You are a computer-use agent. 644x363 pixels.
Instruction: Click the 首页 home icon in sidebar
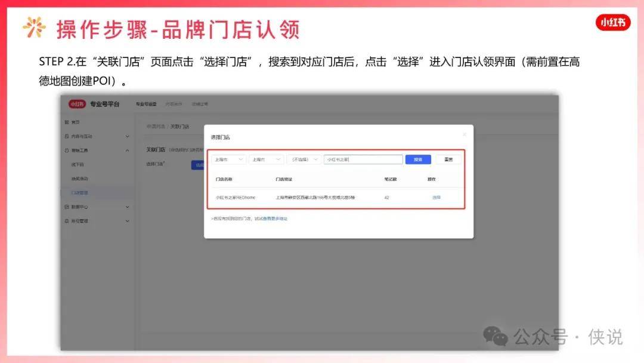(67, 122)
